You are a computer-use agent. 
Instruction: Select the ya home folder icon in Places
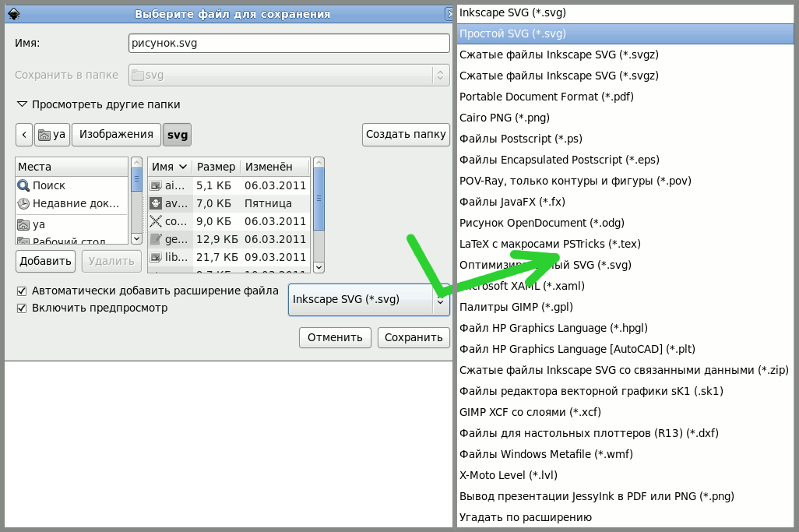coord(23,224)
